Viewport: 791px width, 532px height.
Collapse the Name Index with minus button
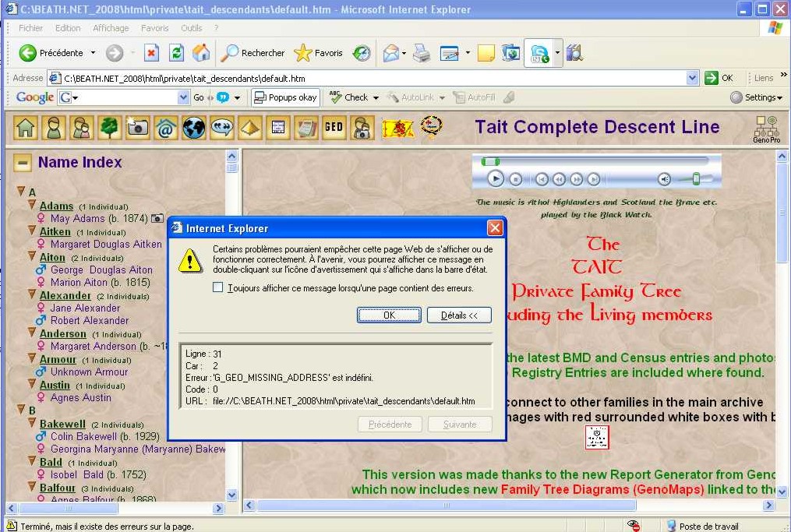point(23,163)
